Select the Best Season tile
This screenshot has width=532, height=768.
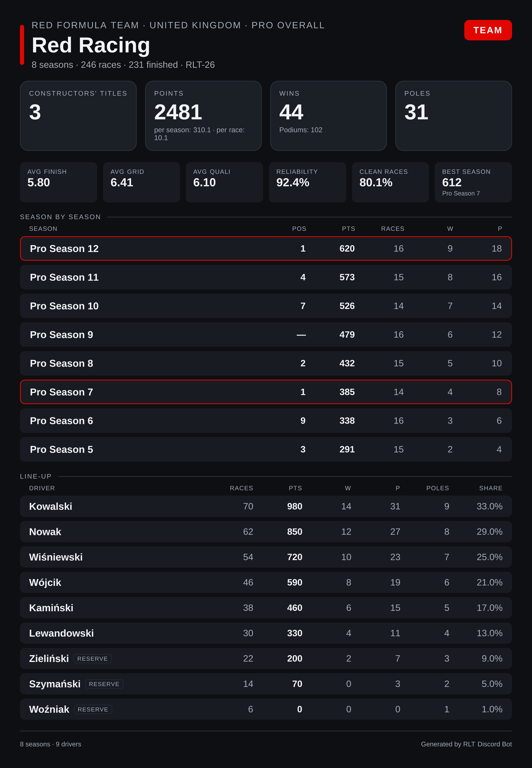pyautogui.click(x=473, y=182)
